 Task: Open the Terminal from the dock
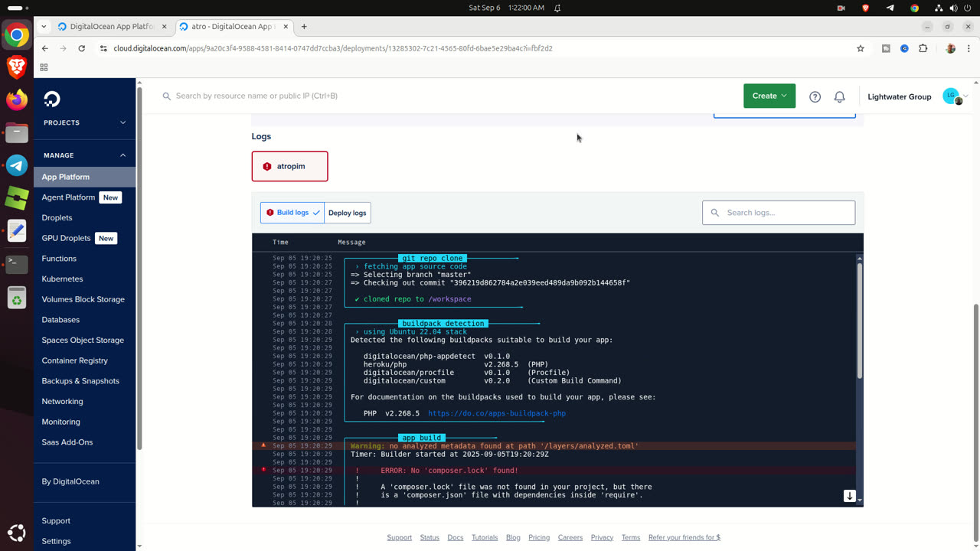click(17, 264)
